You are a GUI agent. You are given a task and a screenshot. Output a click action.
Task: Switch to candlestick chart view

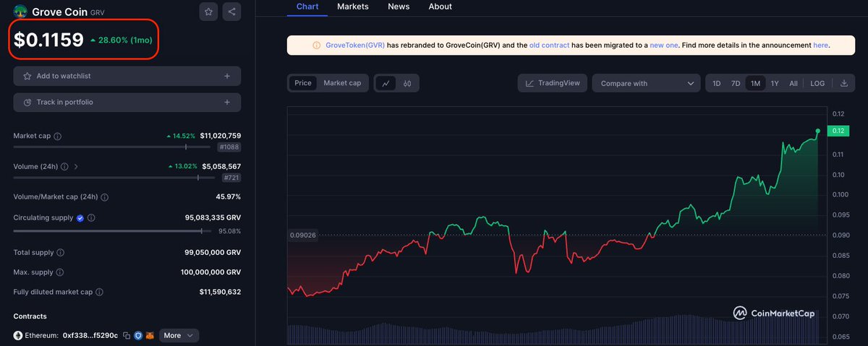click(x=407, y=83)
